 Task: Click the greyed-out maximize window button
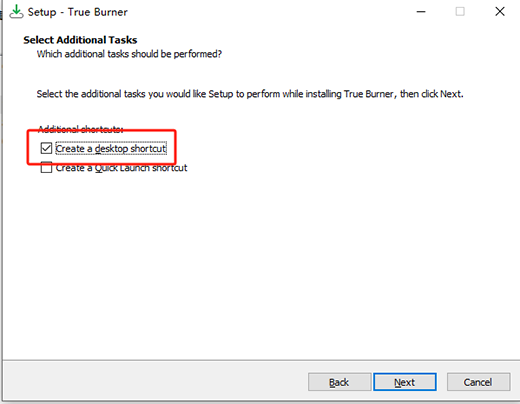pos(460,12)
